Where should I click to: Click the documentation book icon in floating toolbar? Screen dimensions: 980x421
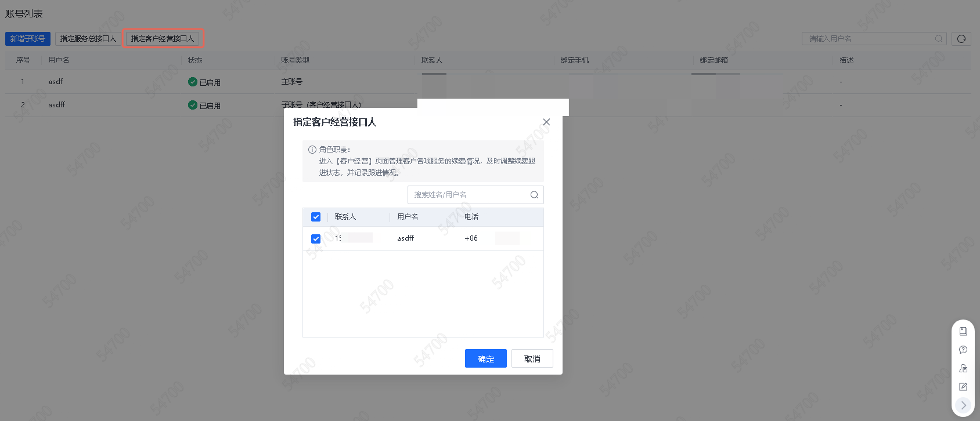click(963, 331)
